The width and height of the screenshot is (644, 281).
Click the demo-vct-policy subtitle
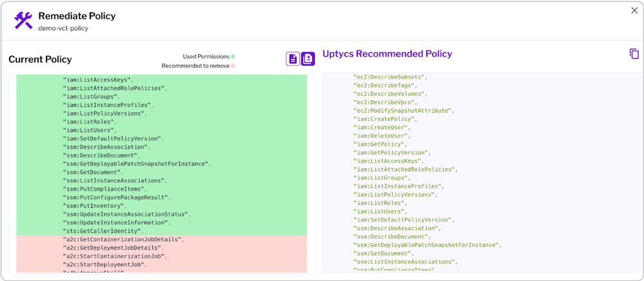click(x=63, y=28)
